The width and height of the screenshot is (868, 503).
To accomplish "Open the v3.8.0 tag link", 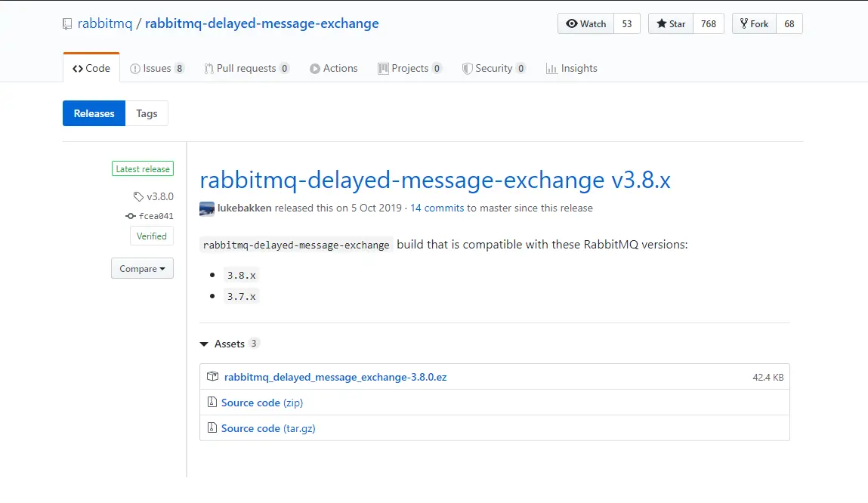I will click(x=160, y=196).
